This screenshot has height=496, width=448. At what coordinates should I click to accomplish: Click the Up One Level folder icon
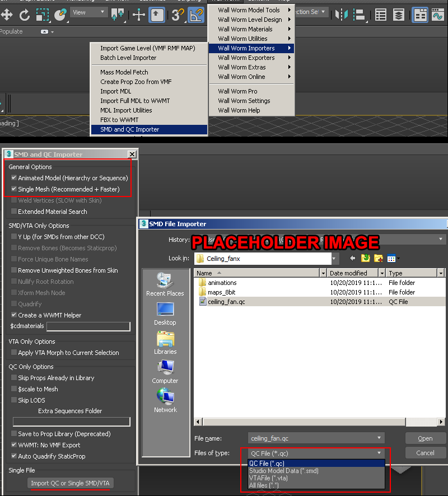click(x=366, y=258)
